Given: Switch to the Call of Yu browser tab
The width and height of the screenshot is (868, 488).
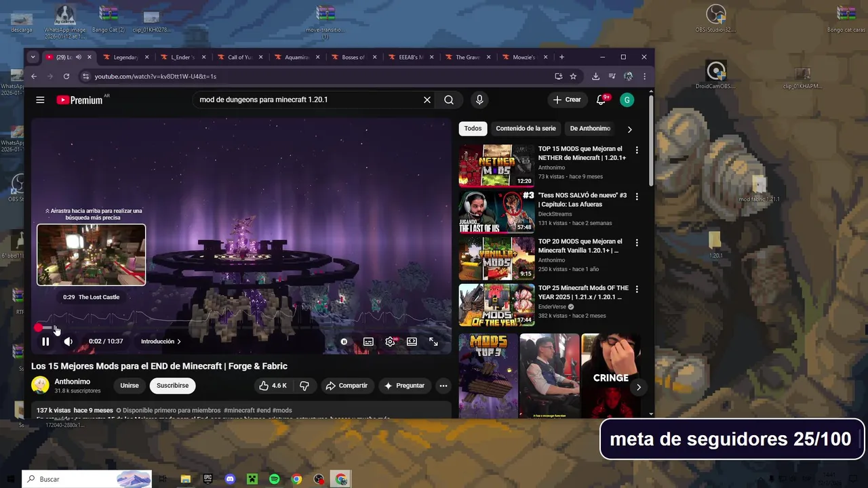Looking at the screenshot, I should tap(239, 57).
